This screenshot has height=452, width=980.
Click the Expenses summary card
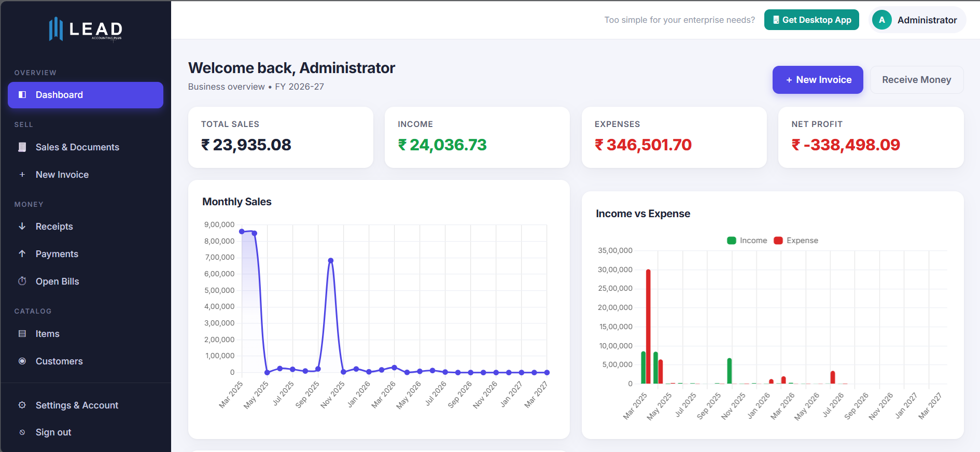[674, 137]
